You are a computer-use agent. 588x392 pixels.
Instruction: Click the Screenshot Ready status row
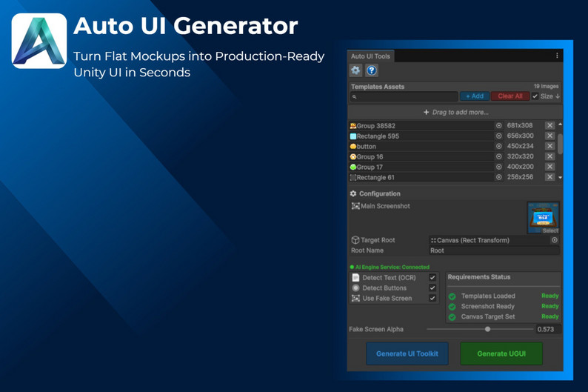[504, 306]
